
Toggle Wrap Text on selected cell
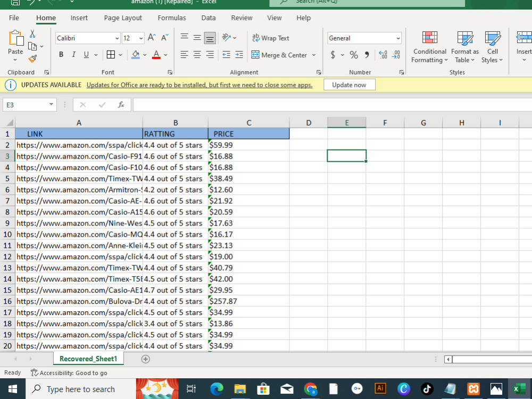(x=271, y=38)
